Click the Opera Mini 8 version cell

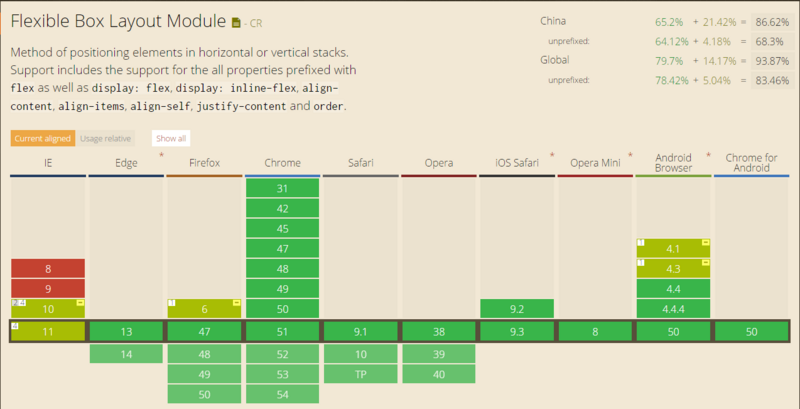pyautogui.click(x=595, y=332)
